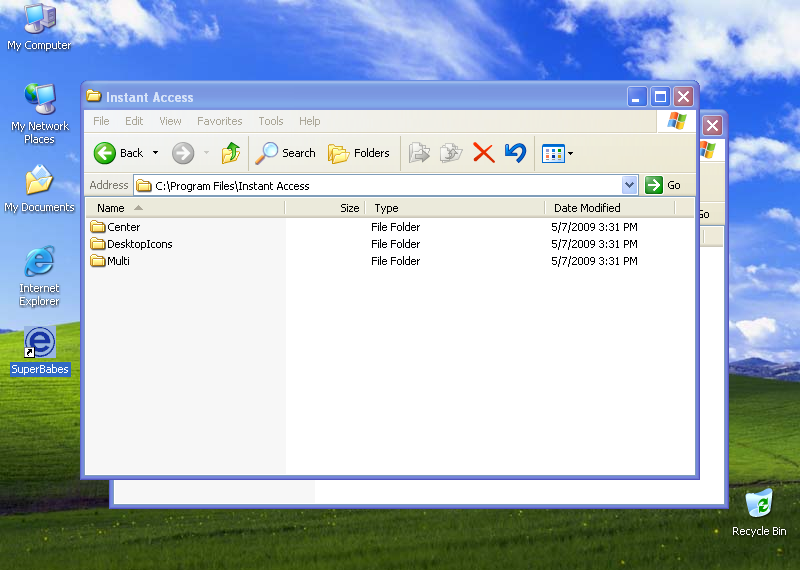800x570 pixels.
Task: Select the Multi folder icon
Action: (97, 261)
